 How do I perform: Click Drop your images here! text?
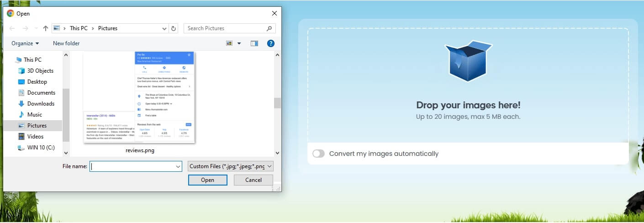tap(468, 105)
